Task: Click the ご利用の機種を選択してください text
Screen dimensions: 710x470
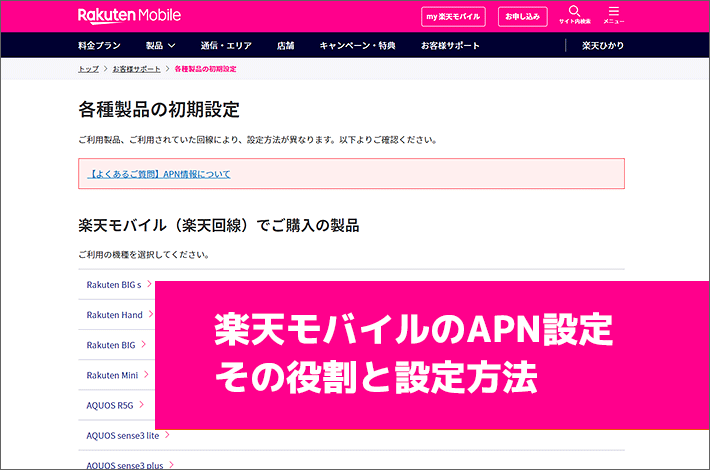Action: point(144,255)
